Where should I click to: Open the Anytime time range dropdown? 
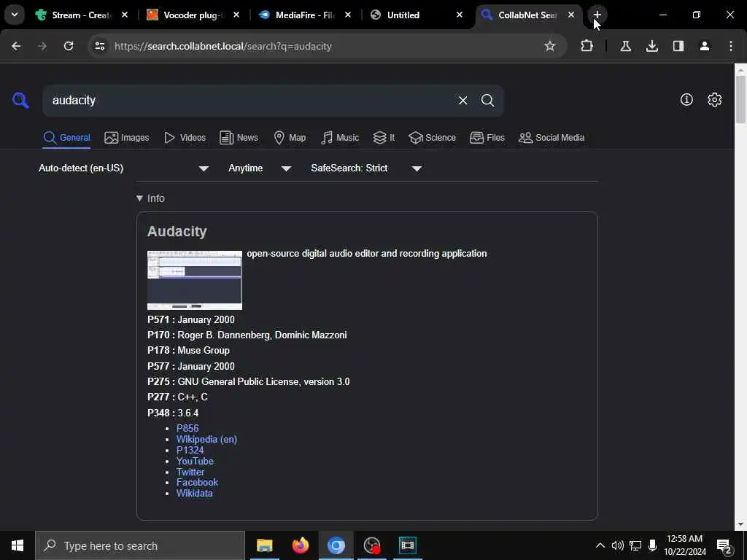click(260, 168)
